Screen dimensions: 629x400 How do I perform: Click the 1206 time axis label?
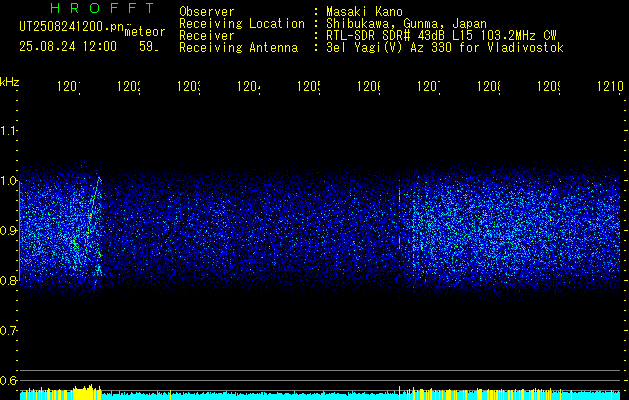click(369, 87)
